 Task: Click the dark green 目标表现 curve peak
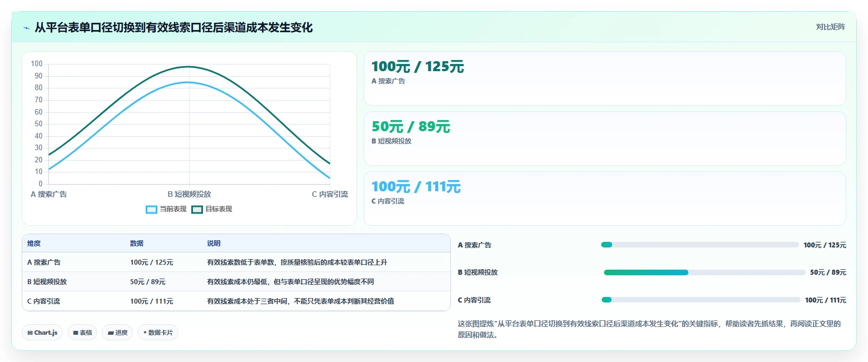click(x=189, y=67)
